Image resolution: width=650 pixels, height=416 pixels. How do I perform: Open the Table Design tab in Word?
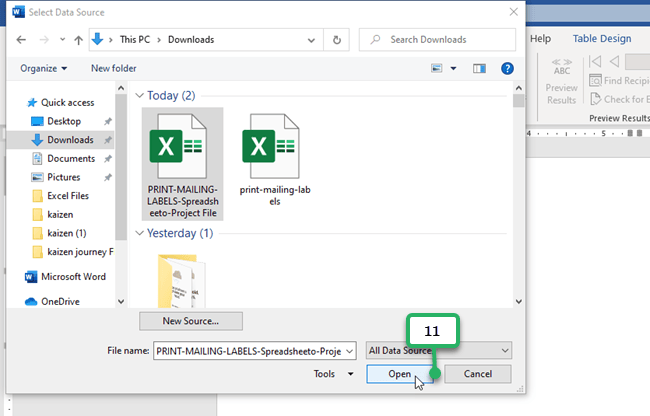click(602, 39)
